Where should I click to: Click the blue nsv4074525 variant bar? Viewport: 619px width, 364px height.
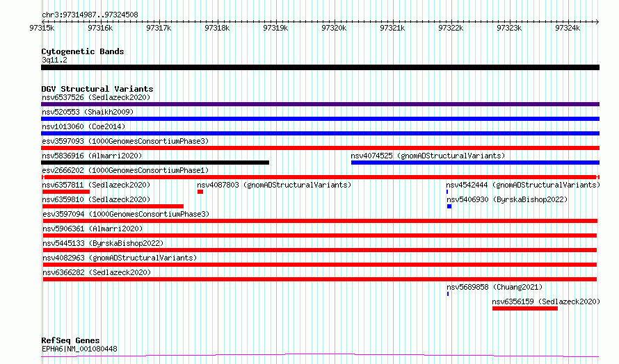[475, 163]
